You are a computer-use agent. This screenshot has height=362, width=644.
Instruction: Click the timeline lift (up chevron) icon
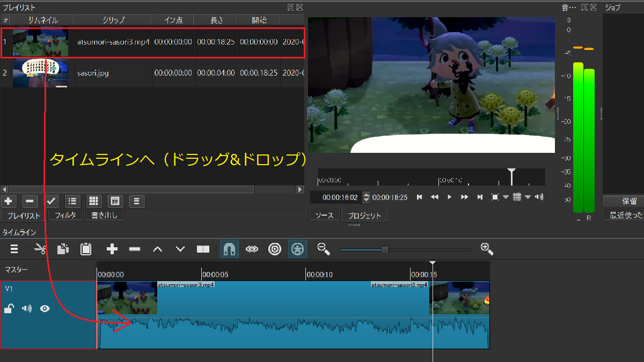(x=157, y=249)
